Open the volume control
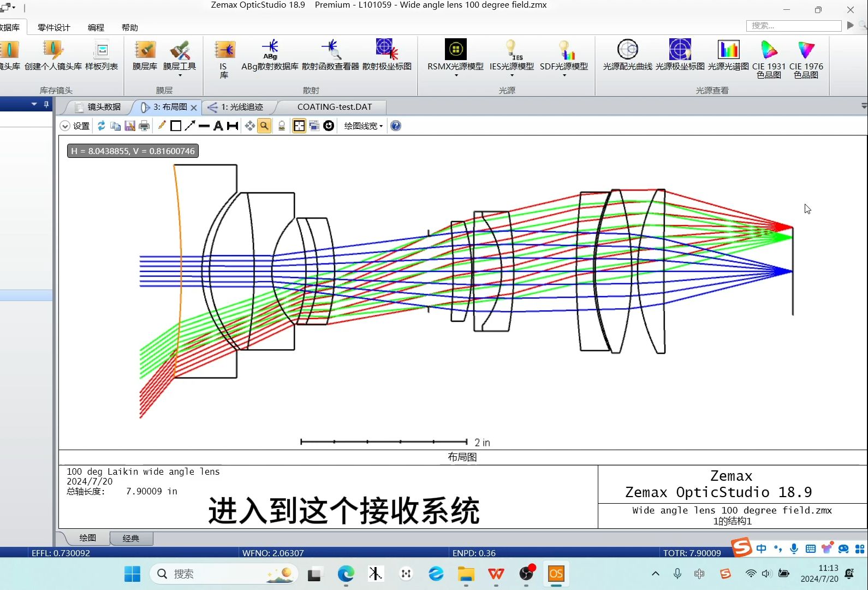Viewport: 868px width, 590px height. pyautogui.click(x=767, y=574)
